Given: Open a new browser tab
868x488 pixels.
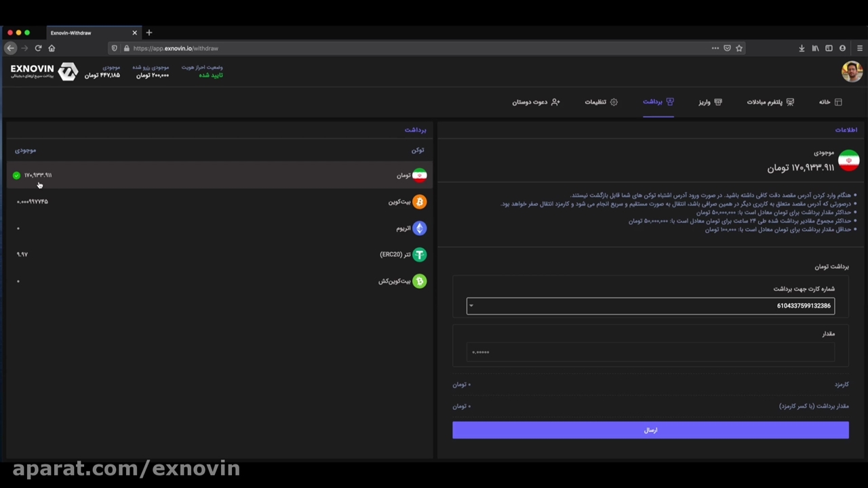Looking at the screenshot, I should (x=149, y=33).
